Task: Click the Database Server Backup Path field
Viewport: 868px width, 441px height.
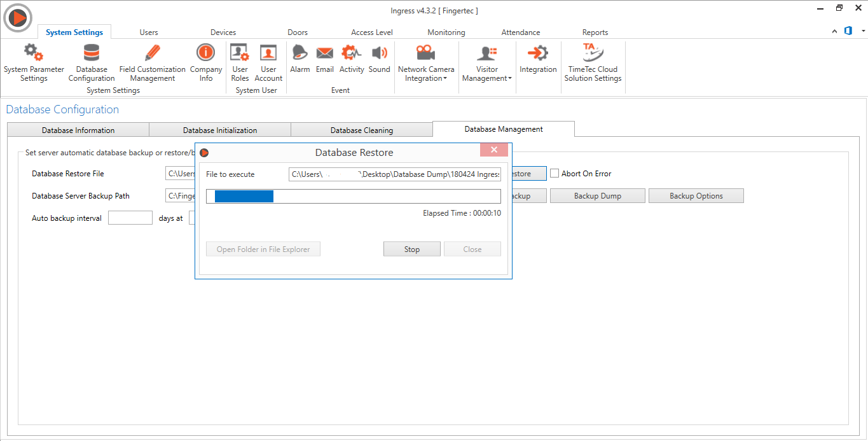Action: [x=180, y=195]
